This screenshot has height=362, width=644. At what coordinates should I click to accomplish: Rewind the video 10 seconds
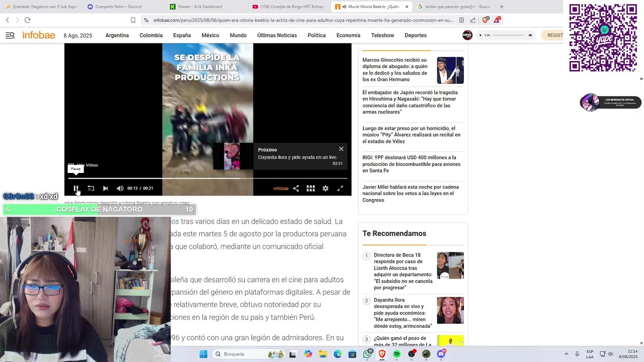pyautogui.click(x=91, y=189)
